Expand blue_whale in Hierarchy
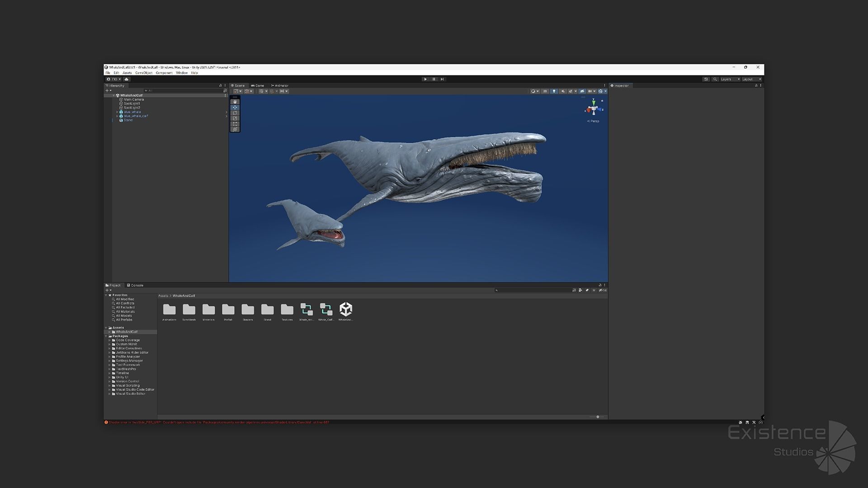Image resolution: width=868 pixels, height=488 pixels. pyautogui.click(x=117, y=112)
